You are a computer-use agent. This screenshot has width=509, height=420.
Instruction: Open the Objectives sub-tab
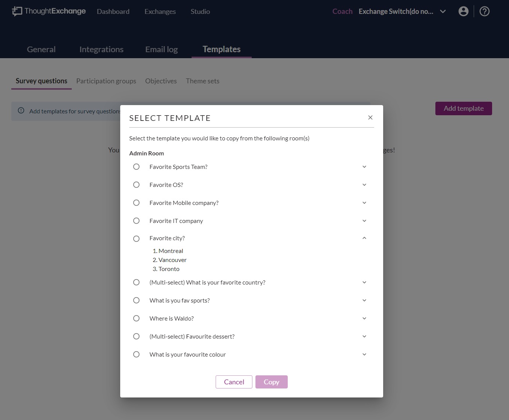(x=161, y=81)
